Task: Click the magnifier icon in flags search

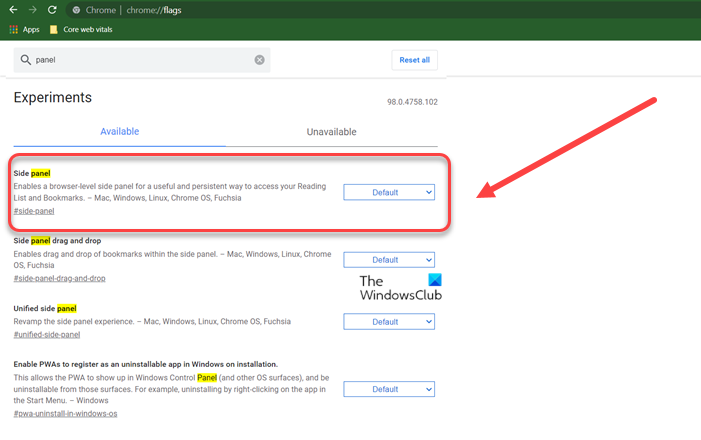Action: point(25,59)
